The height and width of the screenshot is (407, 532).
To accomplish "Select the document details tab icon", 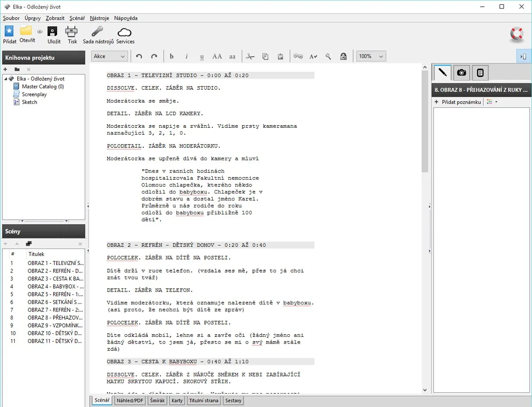I will coord(480,72).
